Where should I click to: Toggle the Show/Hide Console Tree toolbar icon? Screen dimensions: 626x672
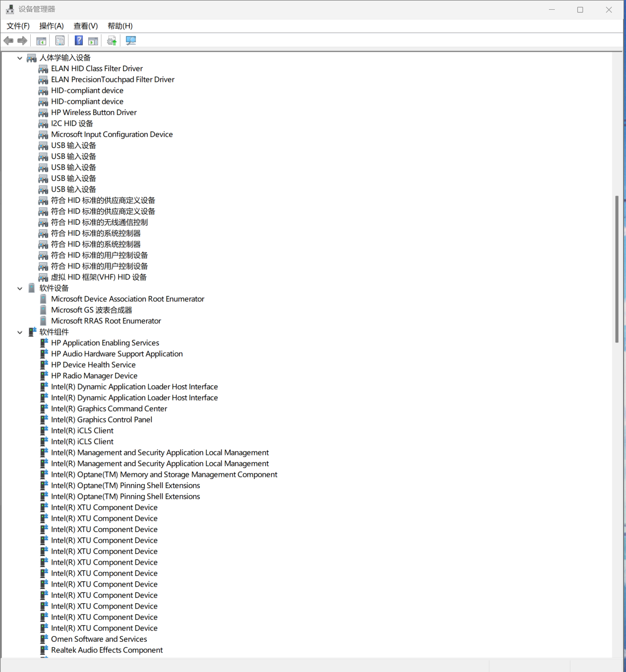41,41
